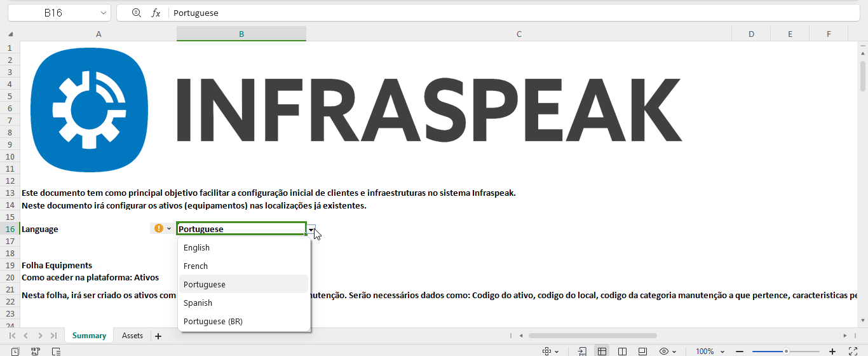Zoom in with the plus button
This screenshot has width=868, height=356.
pyautogui.click(x=832, y=351)
